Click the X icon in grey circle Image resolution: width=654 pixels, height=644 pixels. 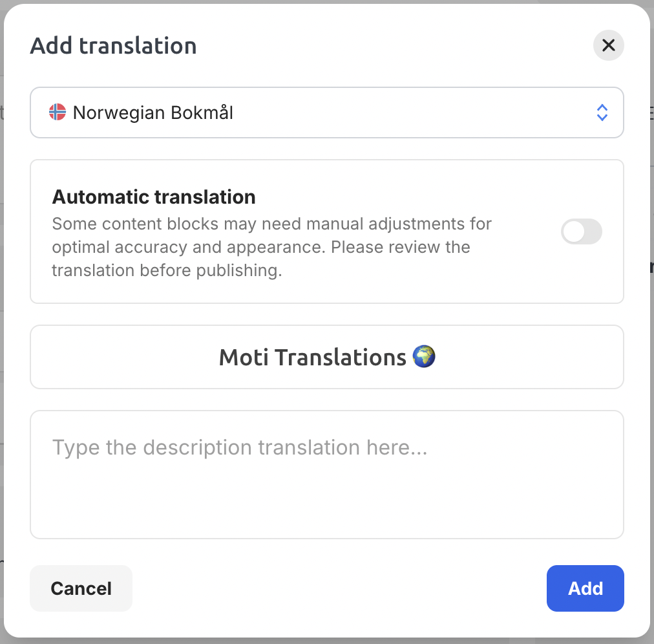coord(608,45)
